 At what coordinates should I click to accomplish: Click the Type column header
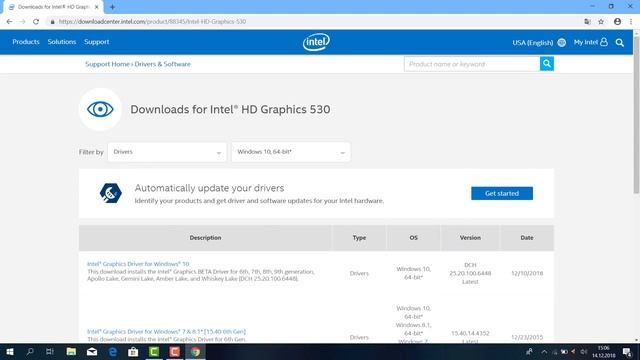[x=359, y=238]
